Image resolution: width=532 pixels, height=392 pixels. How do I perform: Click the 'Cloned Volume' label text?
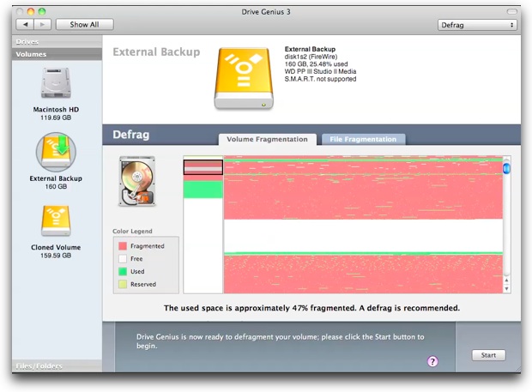coord(56,247)
